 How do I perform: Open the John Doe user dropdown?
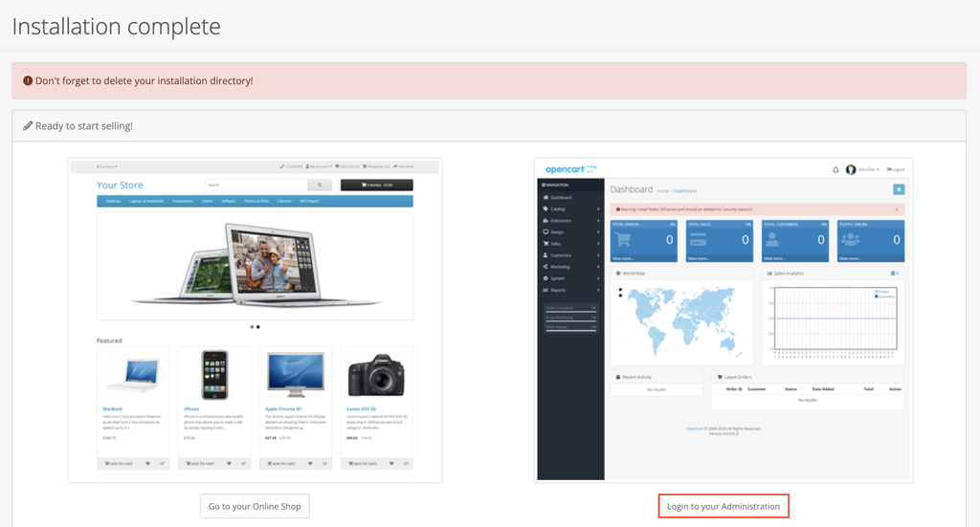pos(863,169)
